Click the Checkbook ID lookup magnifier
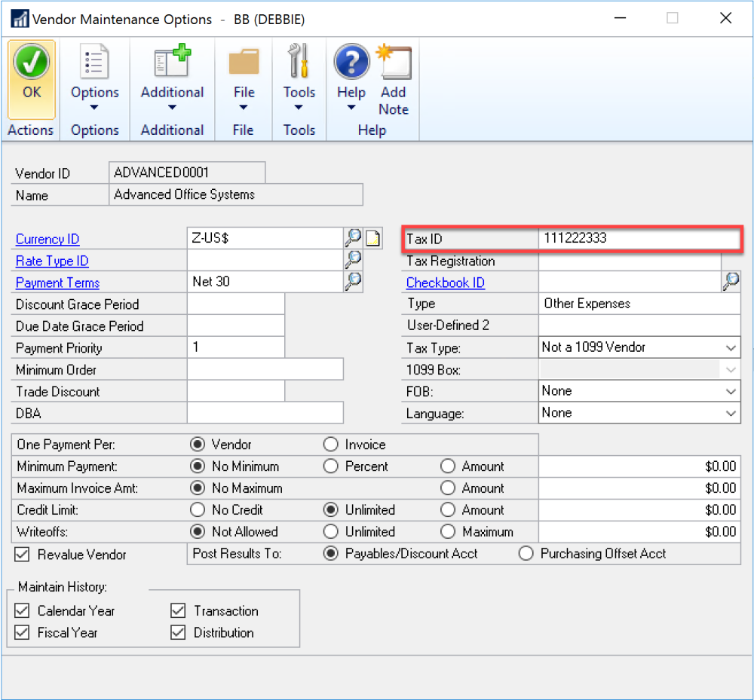This screenshot has width=754, height=700. tap(730, 283)
